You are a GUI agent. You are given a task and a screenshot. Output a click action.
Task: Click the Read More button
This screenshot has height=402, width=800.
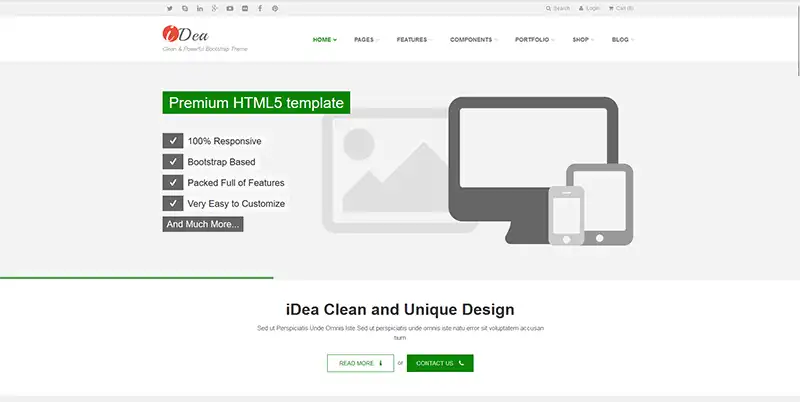click(x=360, y=363)
